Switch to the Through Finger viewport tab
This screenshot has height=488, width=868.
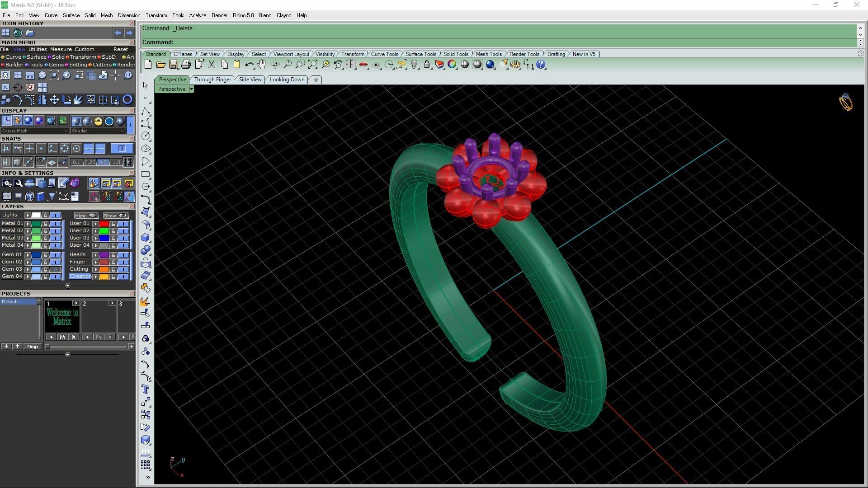tap(212, 80)
